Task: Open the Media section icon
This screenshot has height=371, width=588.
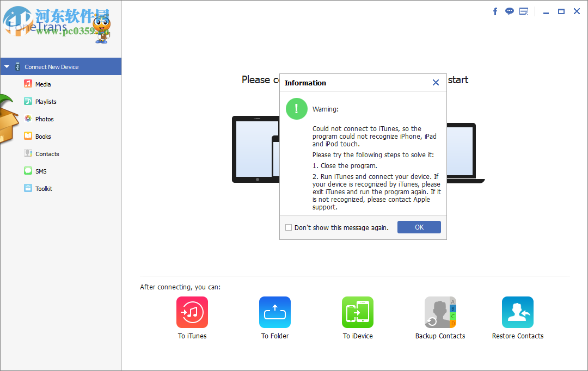Action: [28, 84]
